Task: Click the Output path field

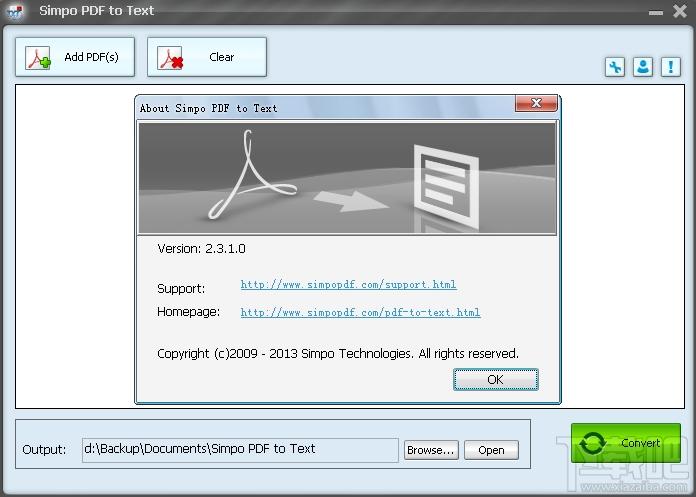Action: 240,450
